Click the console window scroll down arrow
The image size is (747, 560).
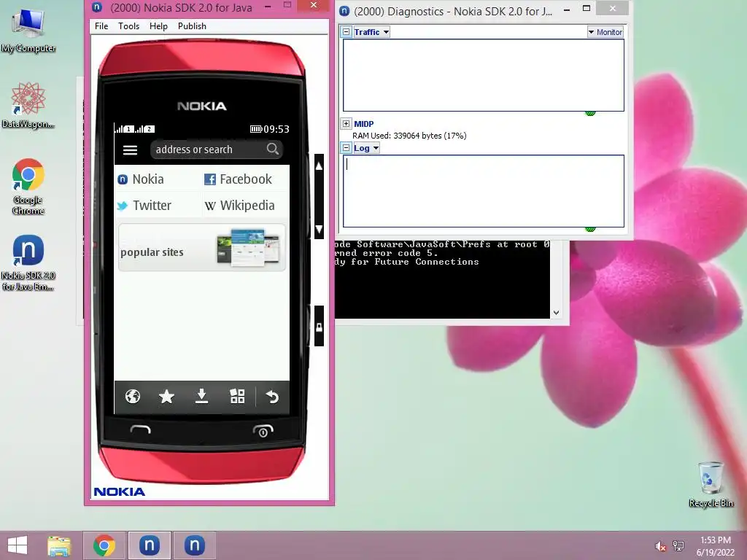pyautogui.click(x=556, y=313)
